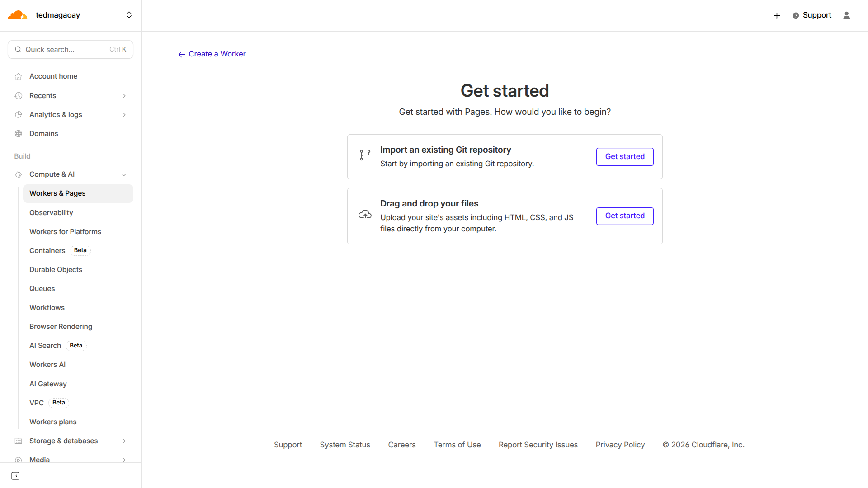Expand Analytics & logs menu

124,115
